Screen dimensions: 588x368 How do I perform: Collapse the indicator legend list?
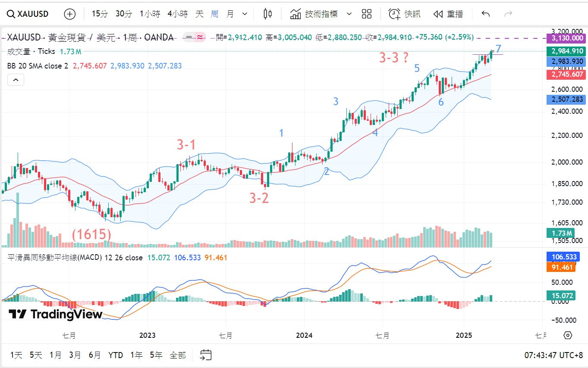pyautogui.click(x=16, y=80)
